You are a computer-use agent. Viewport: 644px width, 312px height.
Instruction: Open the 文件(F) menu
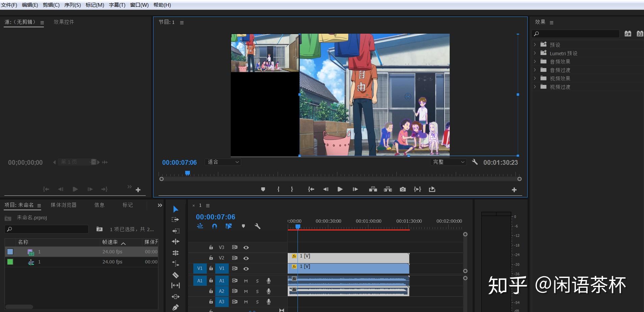click(x=9, y=5)
